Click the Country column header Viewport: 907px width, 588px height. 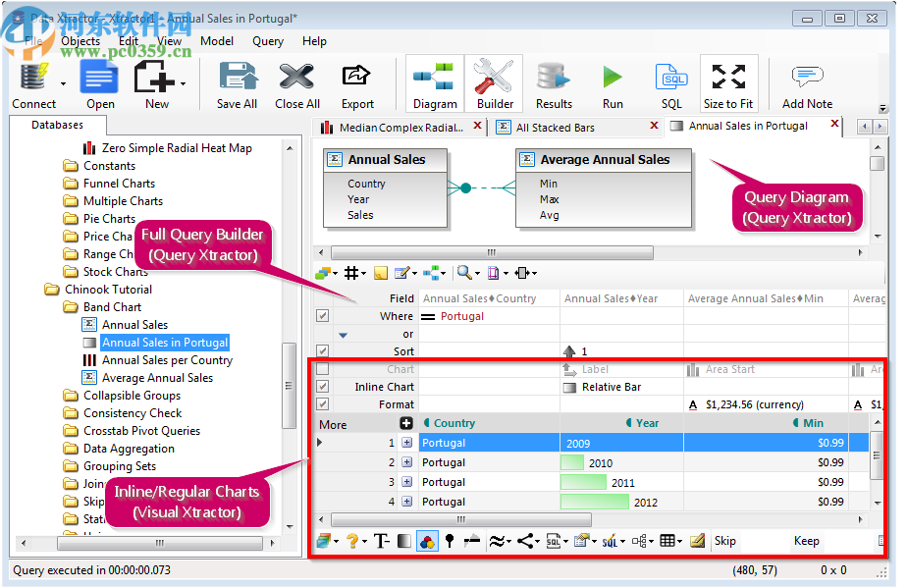click(x=489, y=423)
